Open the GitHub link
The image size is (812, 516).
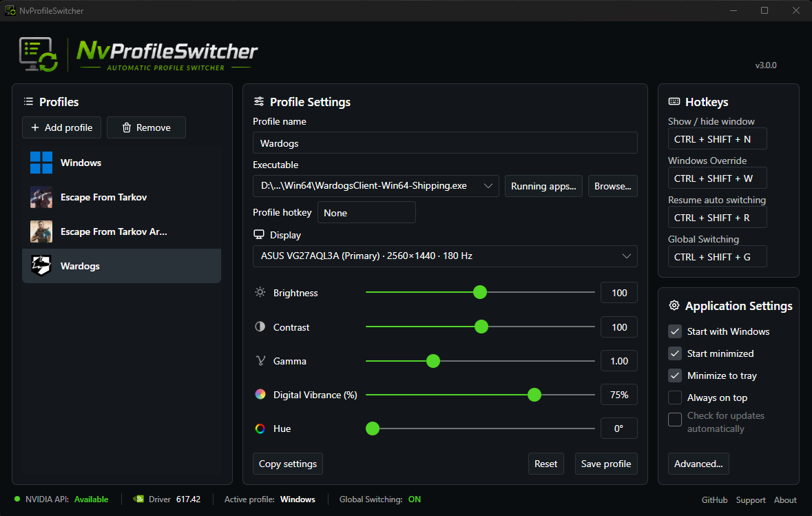714,500
